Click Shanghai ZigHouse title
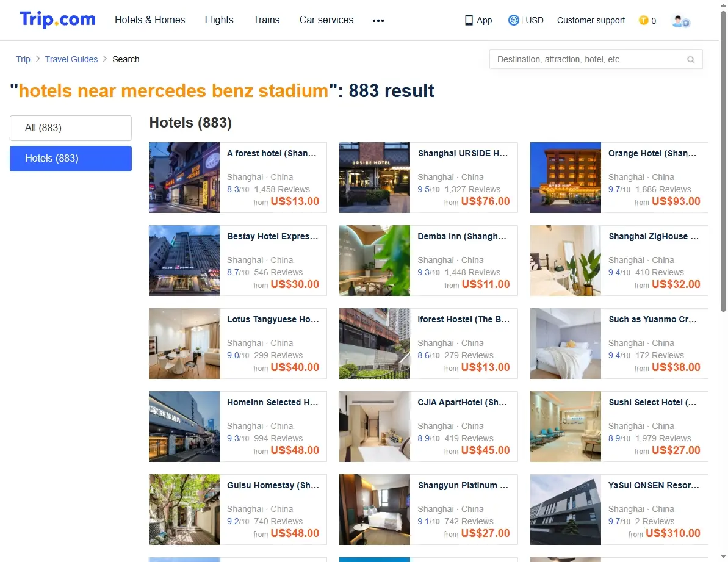This screenshot has height=562, width=728. [x=654, y=236]
